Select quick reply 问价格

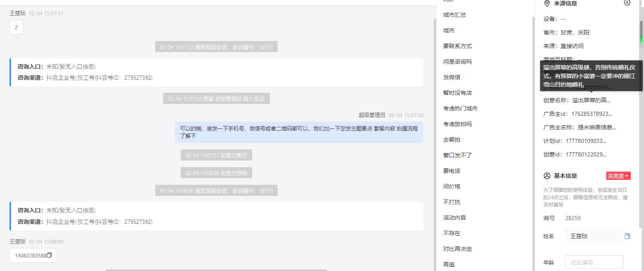tap(452, 186)
